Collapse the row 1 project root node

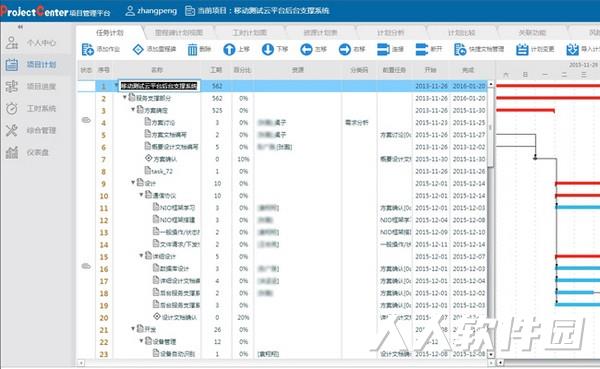pyautogui.click(x=116, y=85)
